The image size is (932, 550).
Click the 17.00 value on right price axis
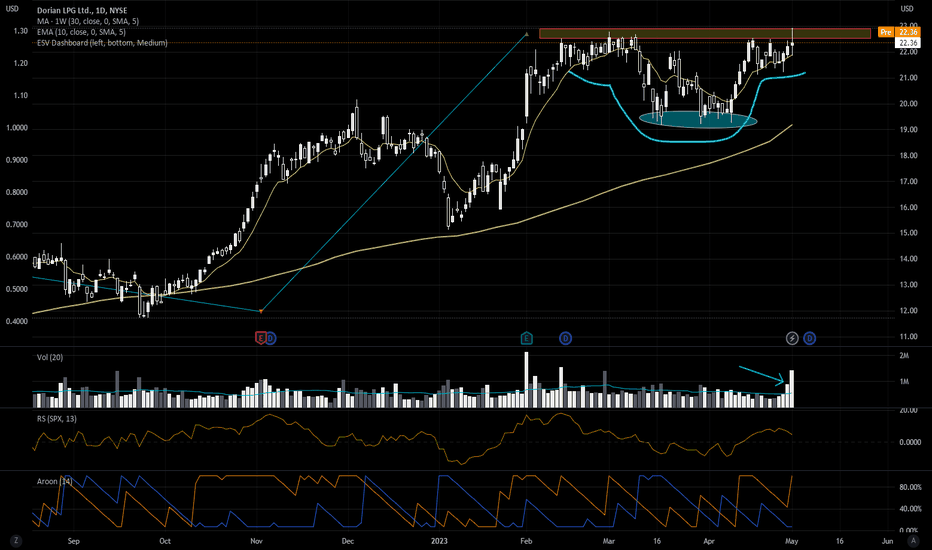pyautogui.click(x=908, y=181)
